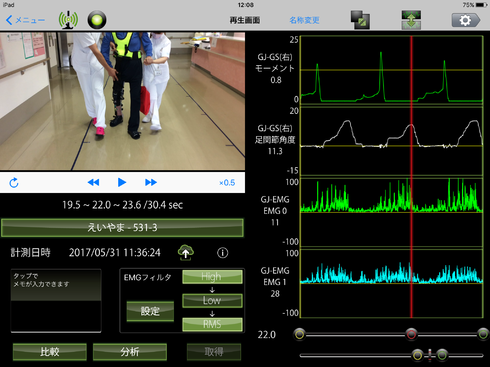Screen dimensions: 490x367
Task: Change the ×0.5 playback speed
Action: 227,183
